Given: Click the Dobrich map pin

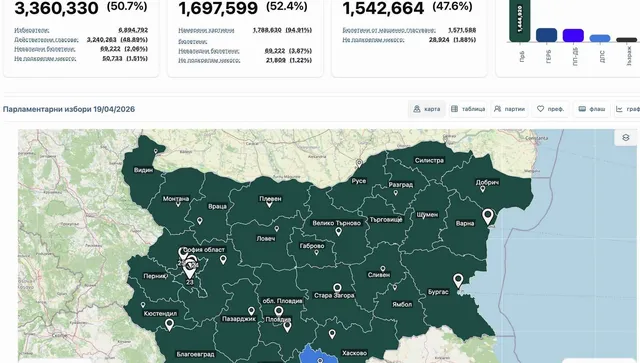Looking at the screenshot, I should (482, 189).
